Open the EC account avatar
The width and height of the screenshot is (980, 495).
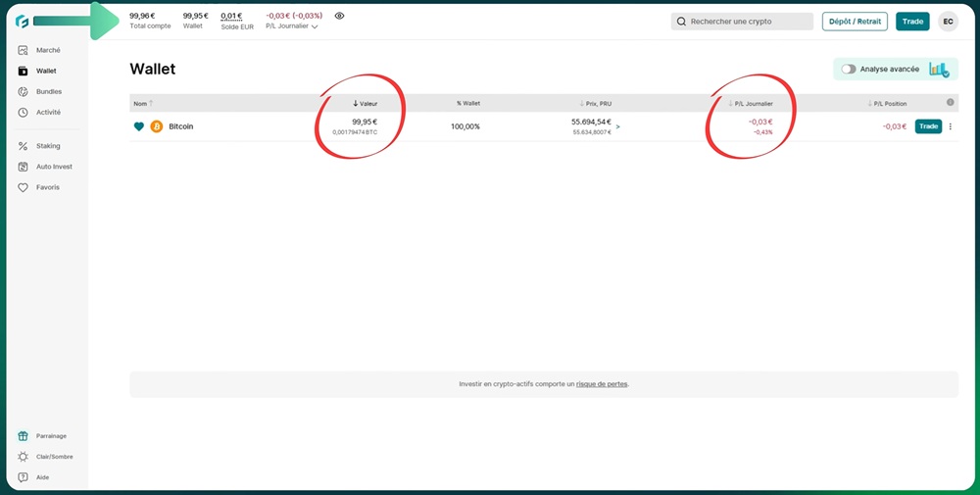[x=948, y=22]
